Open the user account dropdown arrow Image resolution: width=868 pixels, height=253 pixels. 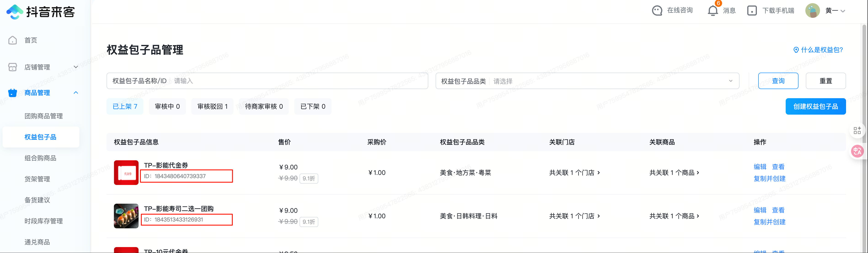click(x=843, y=11)
